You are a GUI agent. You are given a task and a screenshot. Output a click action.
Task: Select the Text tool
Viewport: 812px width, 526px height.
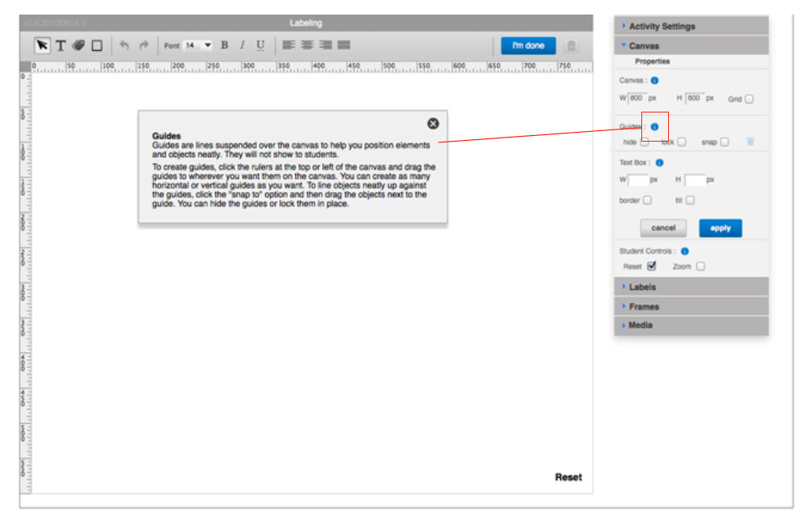[x=60, y=46]
